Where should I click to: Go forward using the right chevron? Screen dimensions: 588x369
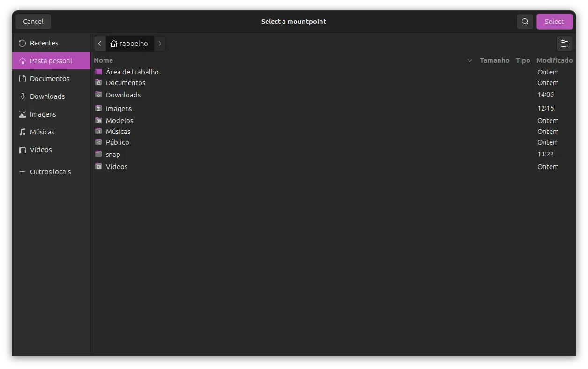coord(160,44)
